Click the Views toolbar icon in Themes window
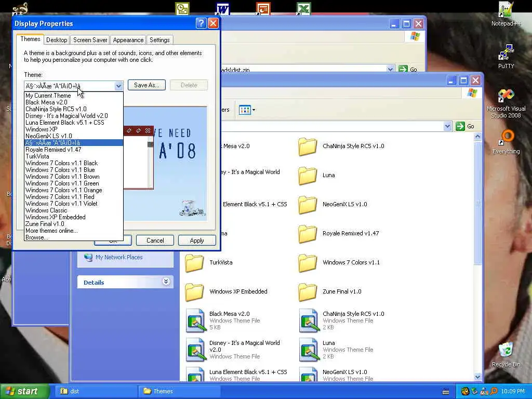The height and width of the screenshot is (399, 532). [x=247, y=110]
